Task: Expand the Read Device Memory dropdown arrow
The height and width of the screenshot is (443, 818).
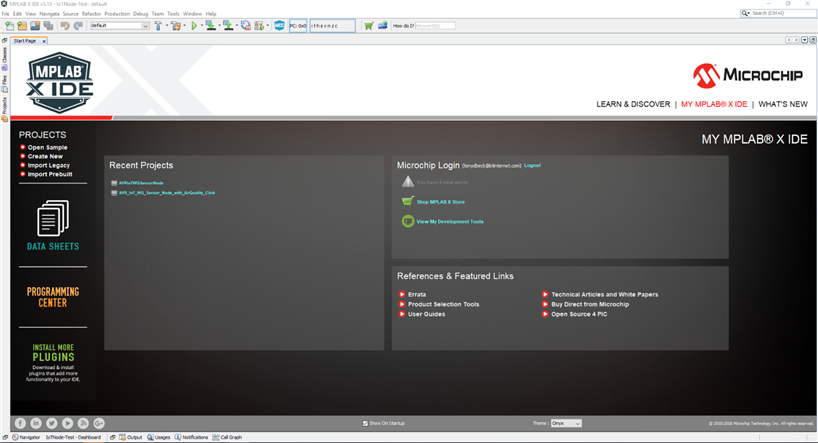Action: (237, 26)
